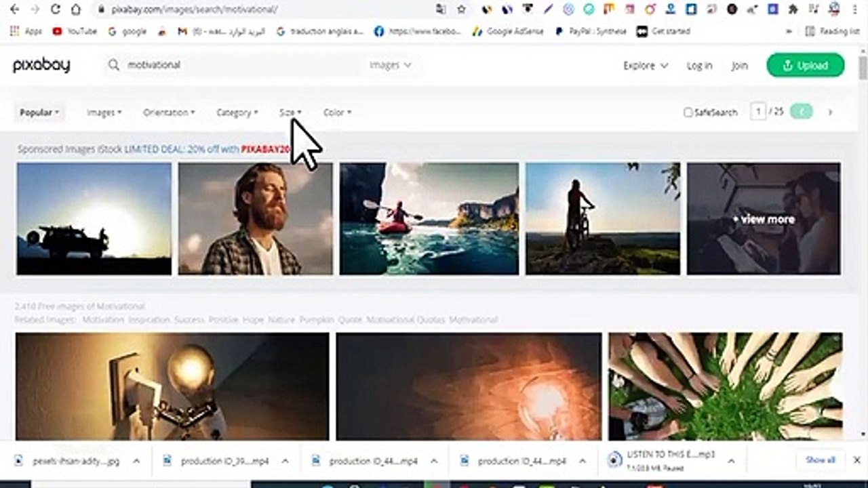
Task: Open the light bulb robot image
Action: (x=172, y=386)
